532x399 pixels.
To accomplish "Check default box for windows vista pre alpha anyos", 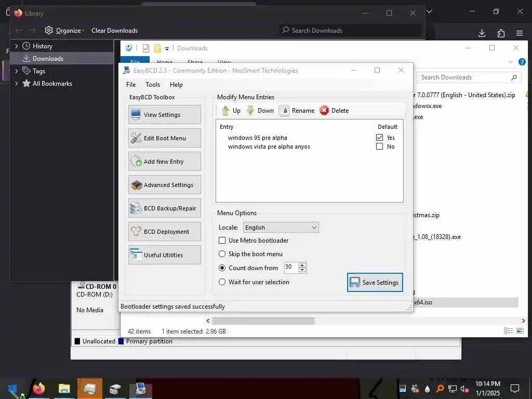I will 379,146.
